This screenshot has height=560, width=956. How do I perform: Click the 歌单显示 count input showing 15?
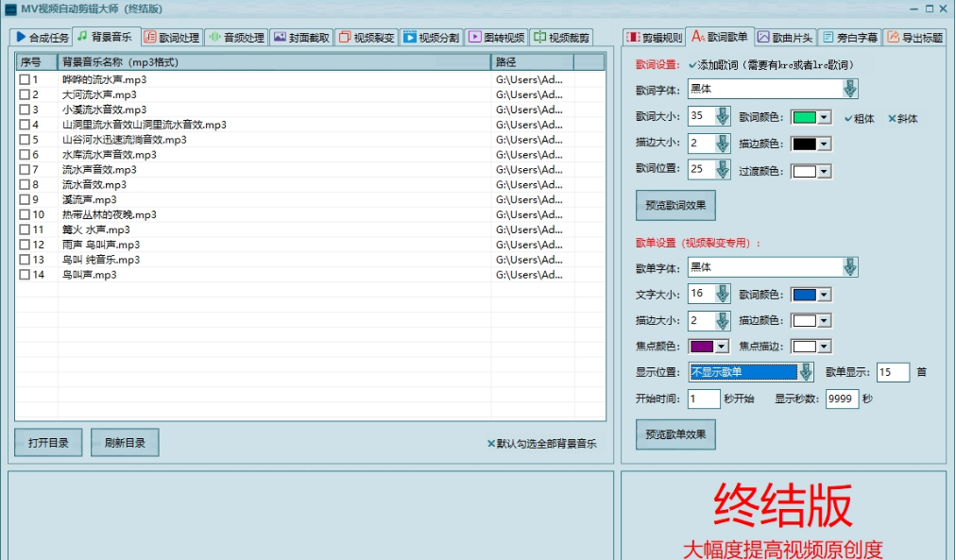[892, 372]
